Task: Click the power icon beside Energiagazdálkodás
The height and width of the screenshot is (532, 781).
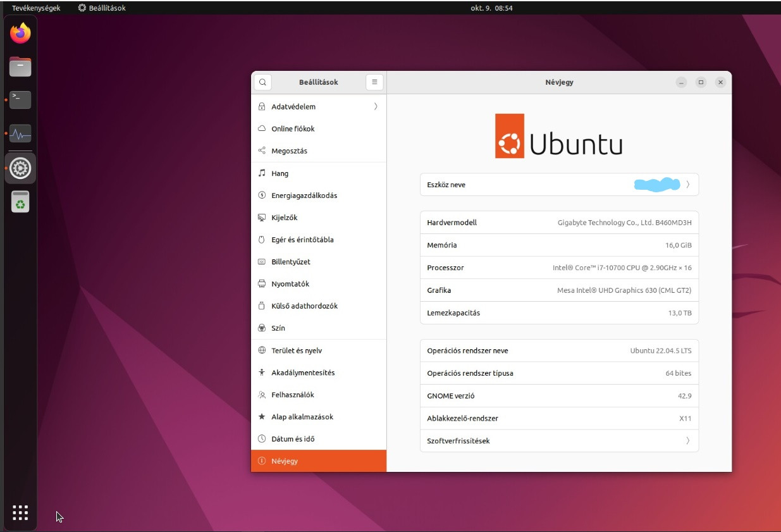Action: point(262,195)
